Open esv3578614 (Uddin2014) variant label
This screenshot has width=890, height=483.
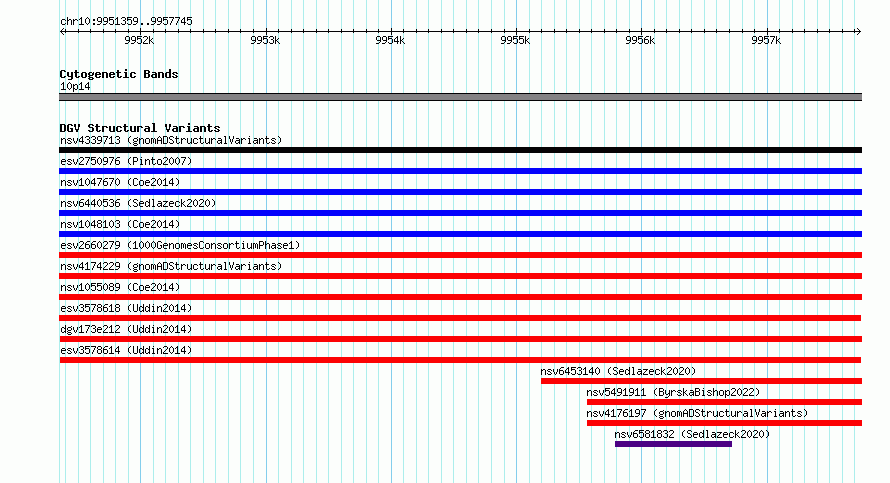coord(126,350)
